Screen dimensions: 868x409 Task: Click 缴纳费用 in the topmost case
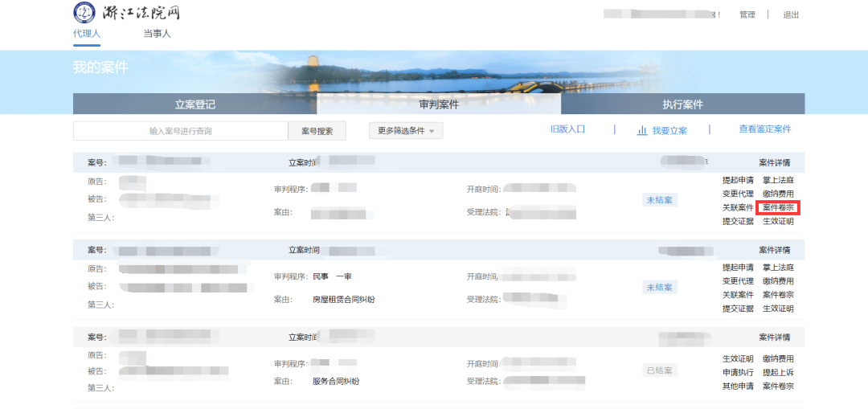coord(778,194)
